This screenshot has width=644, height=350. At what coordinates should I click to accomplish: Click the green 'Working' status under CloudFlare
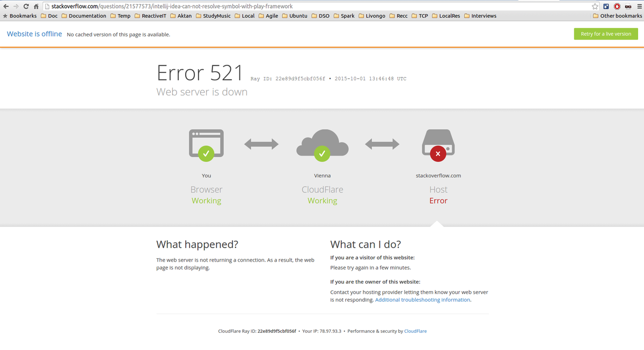point(323,201)
